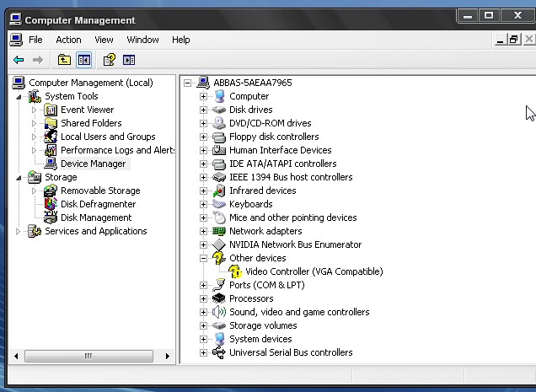Minimize the inner MMC child window
The image size is (536, 392).
(x=500, y=40)
